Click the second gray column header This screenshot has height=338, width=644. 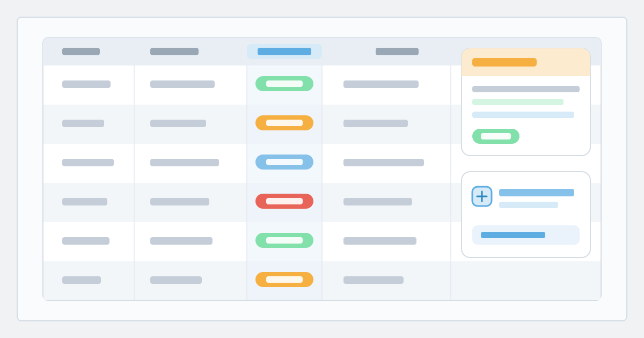(174, 52)
